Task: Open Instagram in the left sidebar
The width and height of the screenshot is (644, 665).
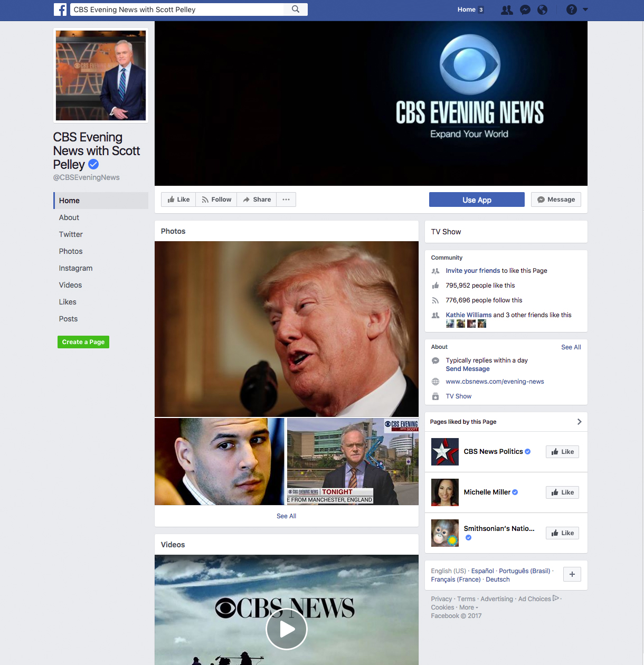Action: [x=75, y=268]
